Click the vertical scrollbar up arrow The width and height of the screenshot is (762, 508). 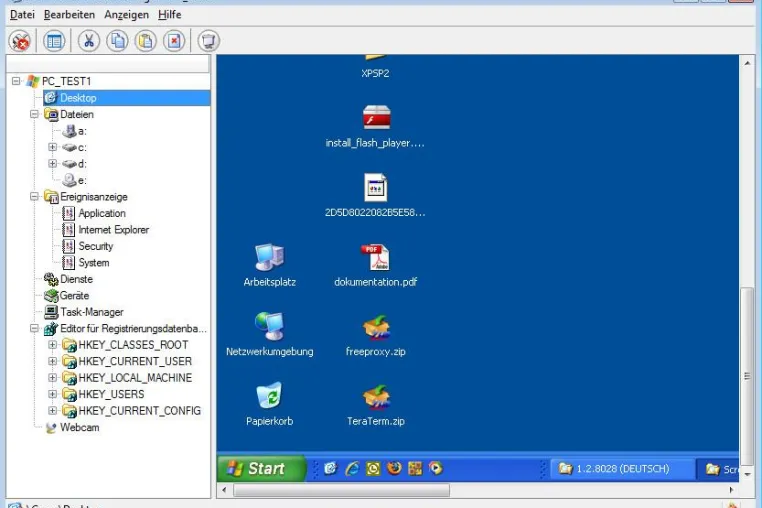747,63
